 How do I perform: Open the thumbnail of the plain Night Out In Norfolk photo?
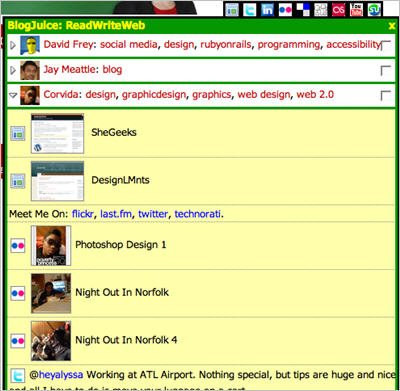point(51,293)
